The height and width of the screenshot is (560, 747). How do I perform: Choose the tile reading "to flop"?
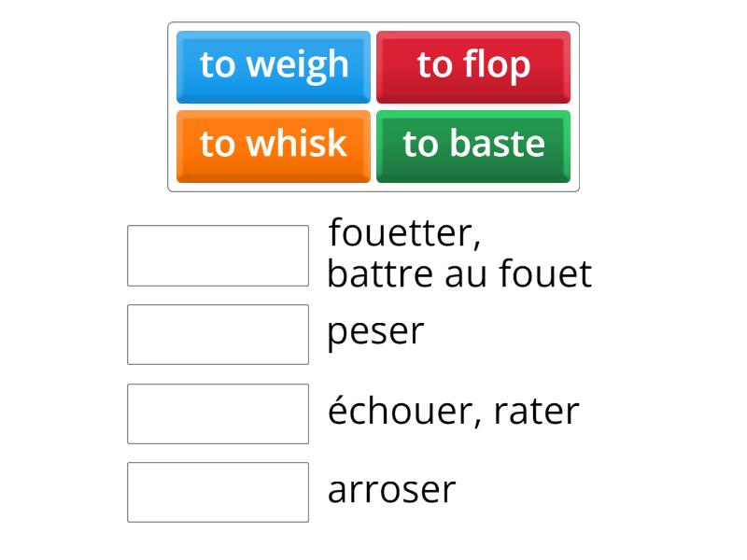pos(474,64)
